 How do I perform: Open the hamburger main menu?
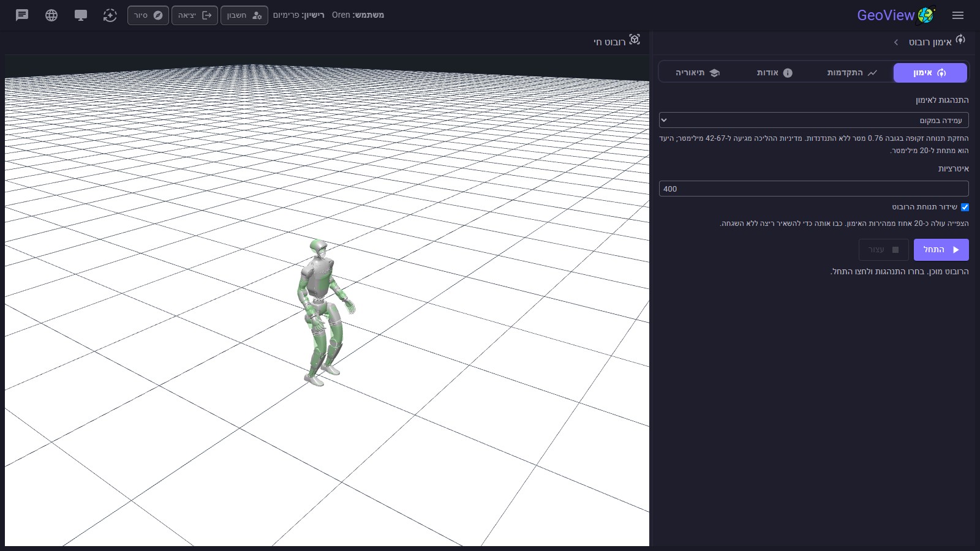tap(958, 15)
